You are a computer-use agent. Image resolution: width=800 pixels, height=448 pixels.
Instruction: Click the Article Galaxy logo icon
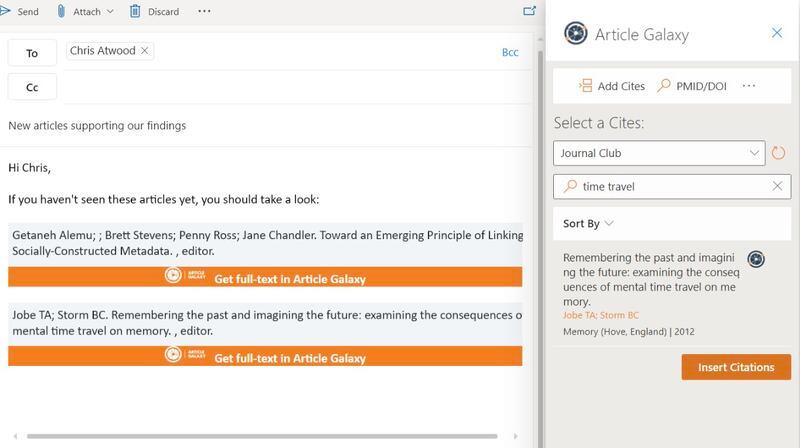click(x=576, y=34)
